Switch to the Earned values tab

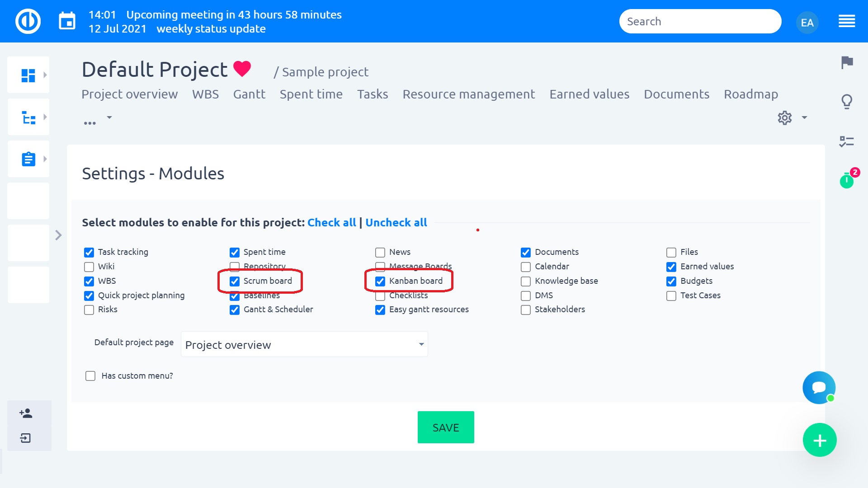click(590, 94)
